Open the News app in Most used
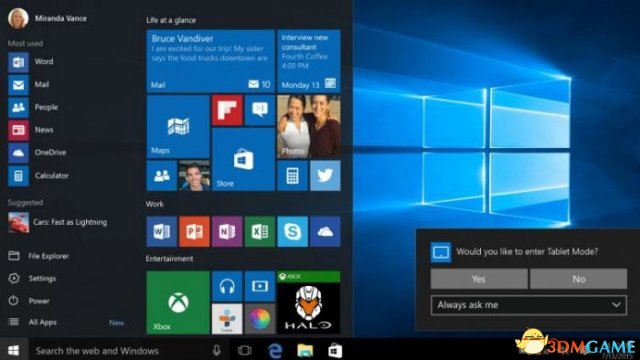 [x=31, y=130]
